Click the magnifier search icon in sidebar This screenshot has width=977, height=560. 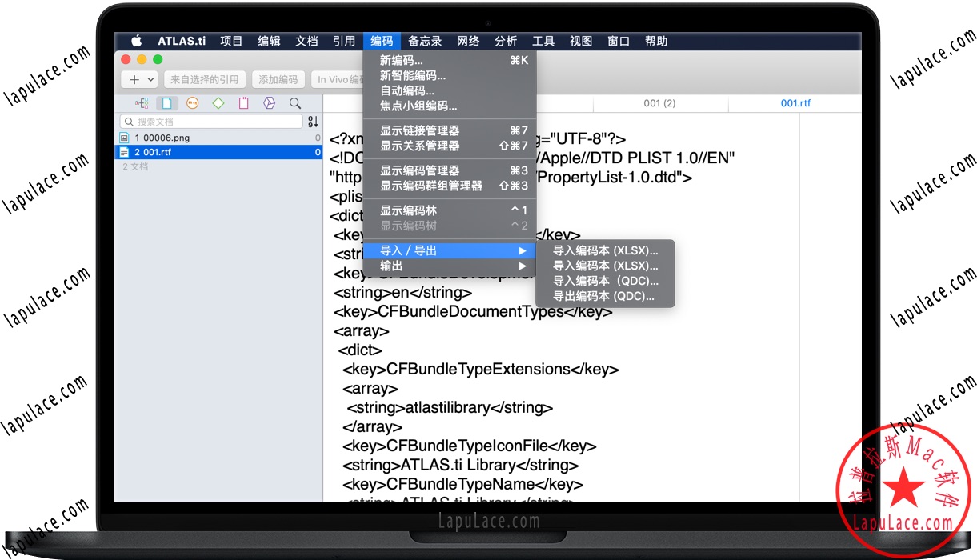pyautogui.click(x=295, y=103)
